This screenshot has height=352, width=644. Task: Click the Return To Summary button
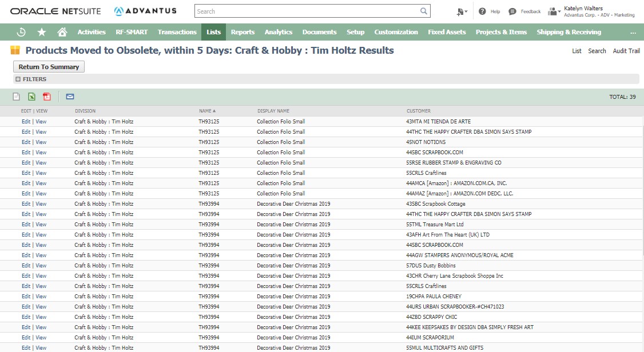pyautogui.click(x=49, y=67)
